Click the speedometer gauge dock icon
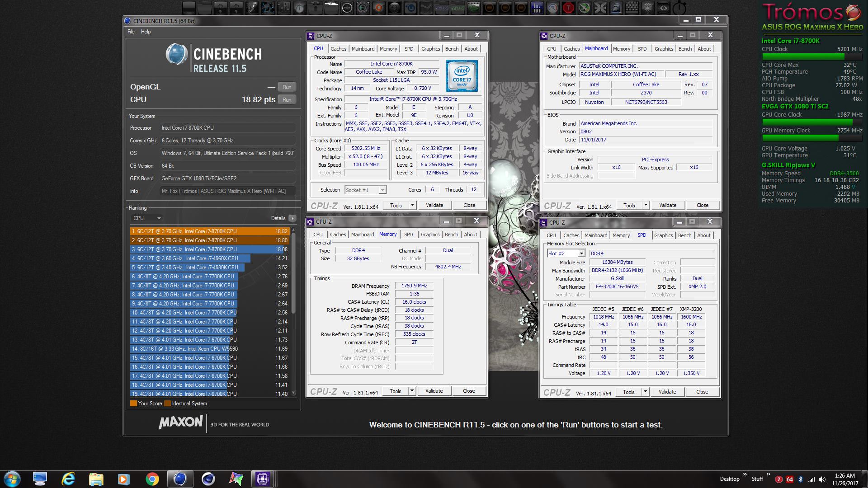Viewport: 868px width, 488px height. coord(552,8)
